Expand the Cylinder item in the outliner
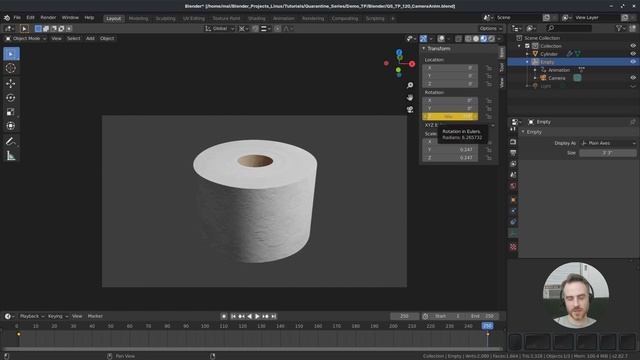 527,54
